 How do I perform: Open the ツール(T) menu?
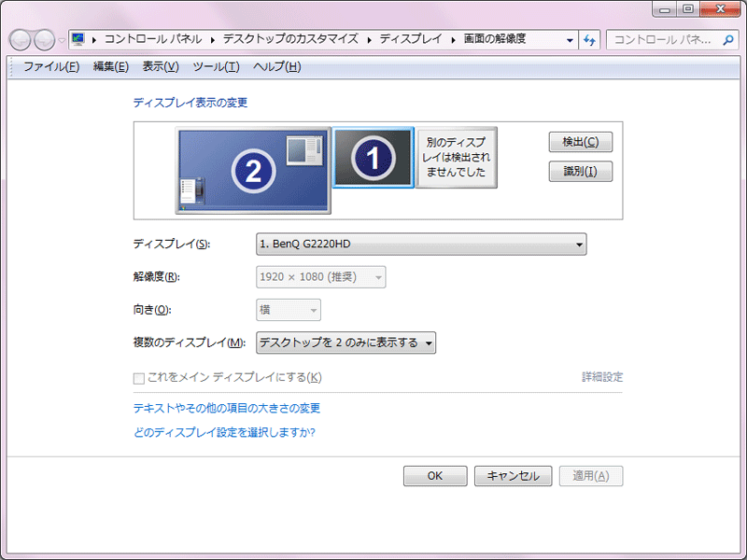click(x=216, y=66)
